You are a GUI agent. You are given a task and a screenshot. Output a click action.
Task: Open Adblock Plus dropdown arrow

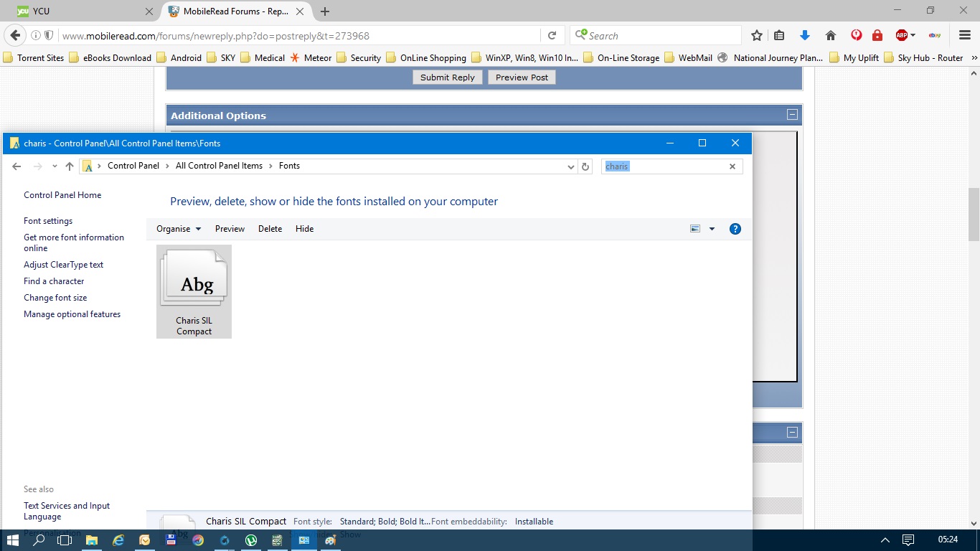914,35
